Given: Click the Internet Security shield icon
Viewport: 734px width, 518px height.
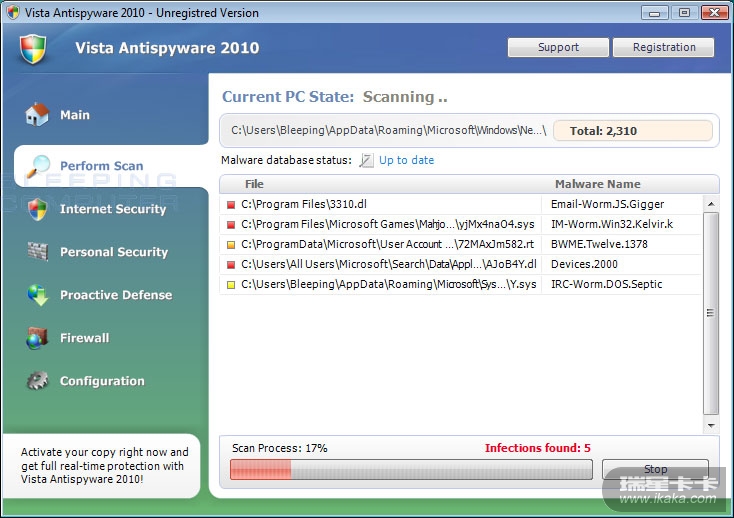Looking at the screenshot, I should point(38,209).
